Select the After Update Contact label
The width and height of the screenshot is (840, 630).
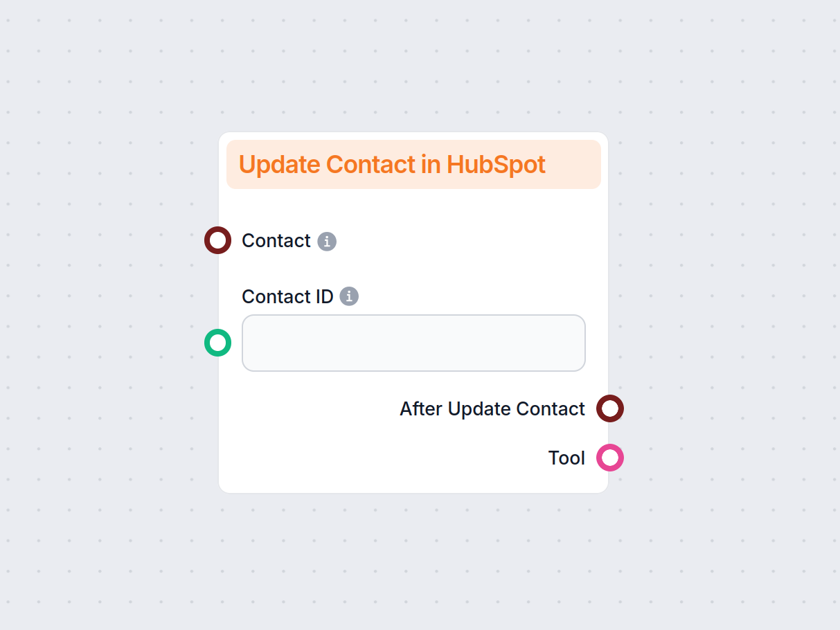click(492, 408)
